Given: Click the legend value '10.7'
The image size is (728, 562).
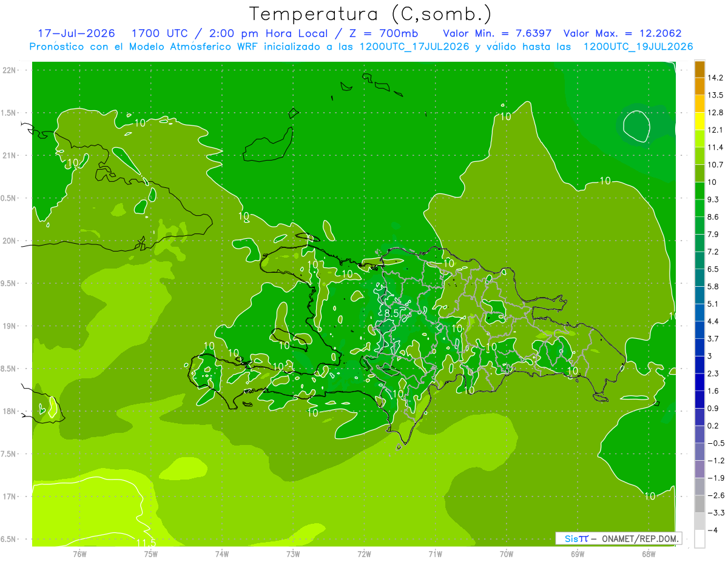Looking at the screenshot, I should coord(715,165).
